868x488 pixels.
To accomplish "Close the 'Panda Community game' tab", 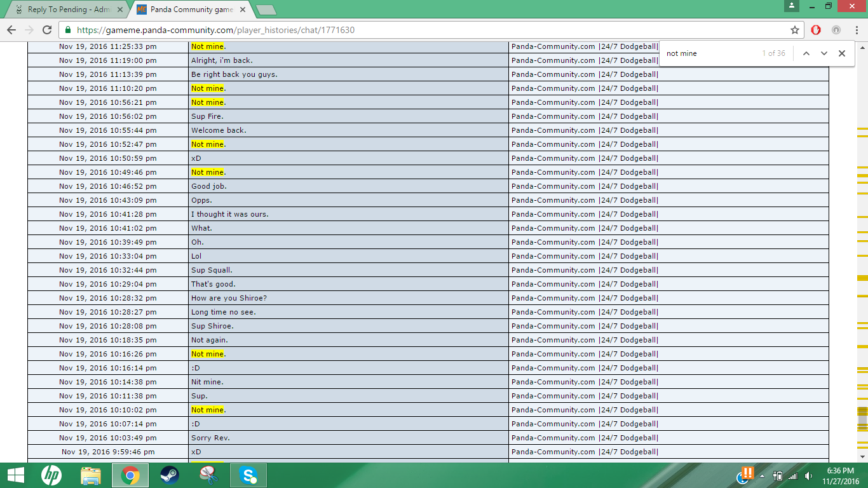I will click(243, 10).
